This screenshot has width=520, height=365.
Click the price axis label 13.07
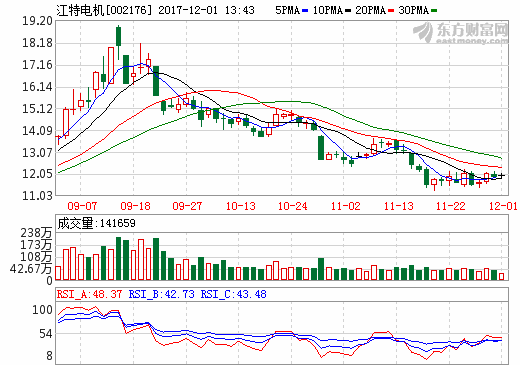coord(37,153)
